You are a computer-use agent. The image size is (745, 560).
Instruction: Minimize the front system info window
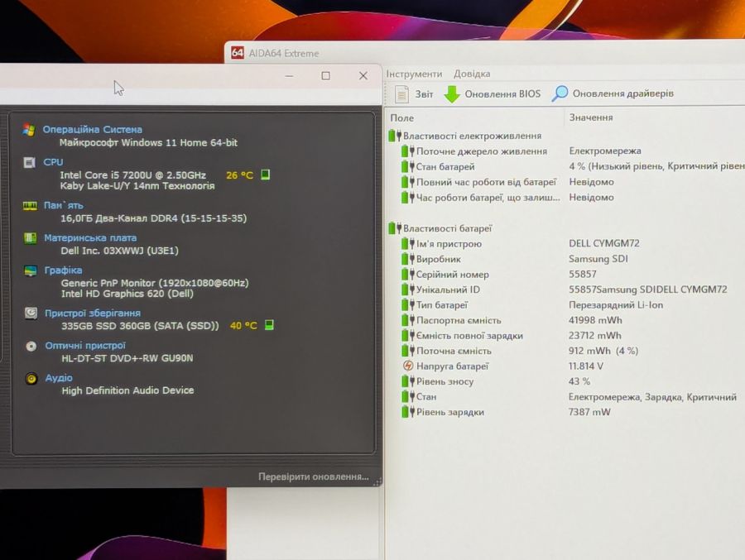point(289,75)
